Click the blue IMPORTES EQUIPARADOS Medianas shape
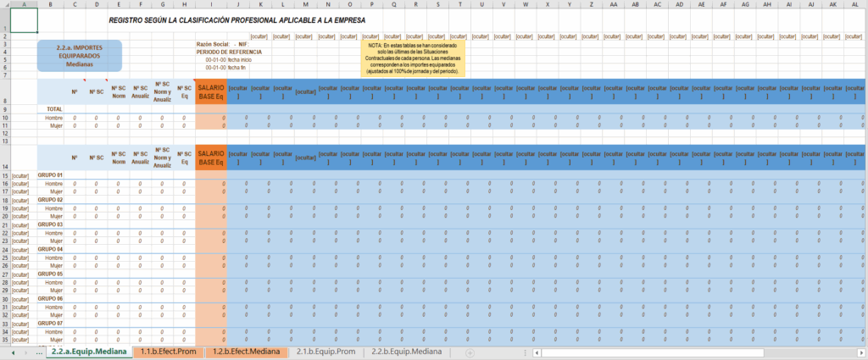This screenshot has width=868, height=360. [x=83, y=55]
